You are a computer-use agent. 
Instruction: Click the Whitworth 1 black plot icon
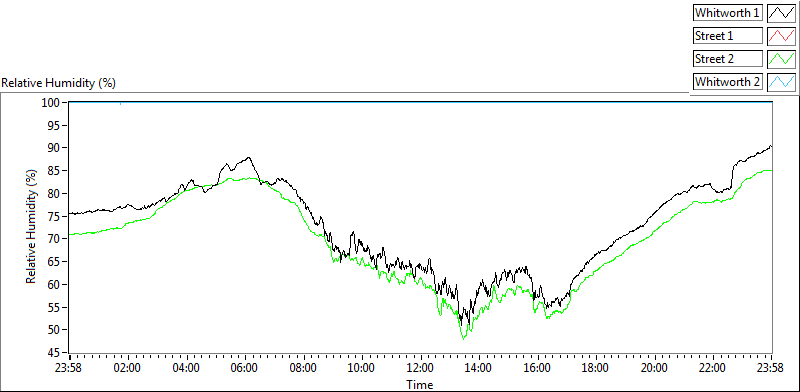pyautogui.click(x=781, y=13)
